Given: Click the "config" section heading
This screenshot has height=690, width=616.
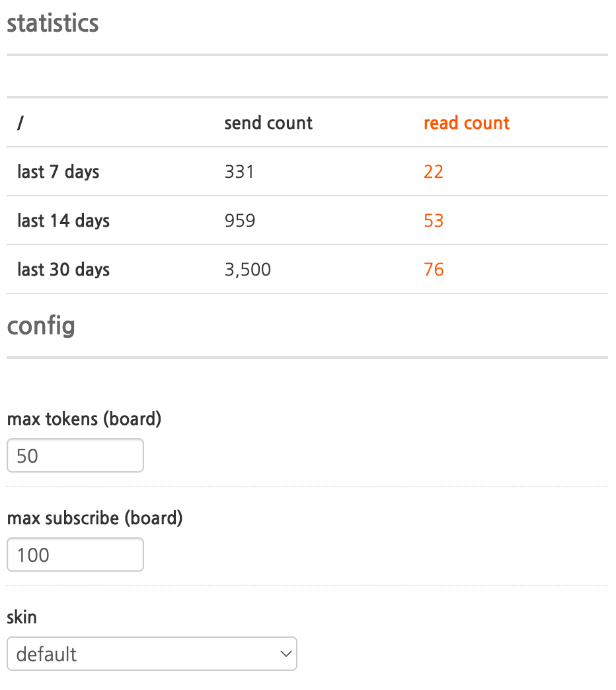Looking at the screenshot, I should [41, 326].
